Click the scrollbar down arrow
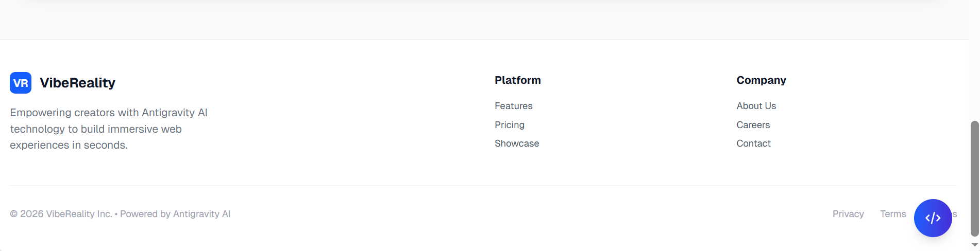This screenshot has width=980, height=251. click(974, 245)
